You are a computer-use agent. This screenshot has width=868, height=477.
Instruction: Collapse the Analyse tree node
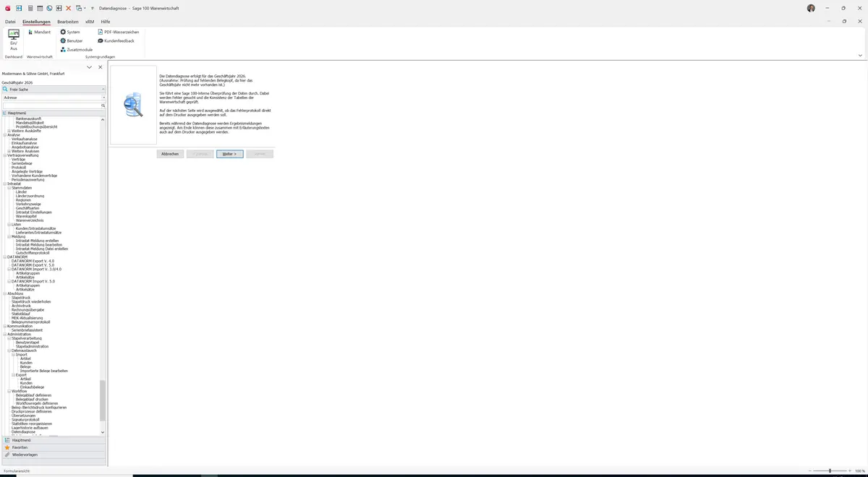pos(5,135)
